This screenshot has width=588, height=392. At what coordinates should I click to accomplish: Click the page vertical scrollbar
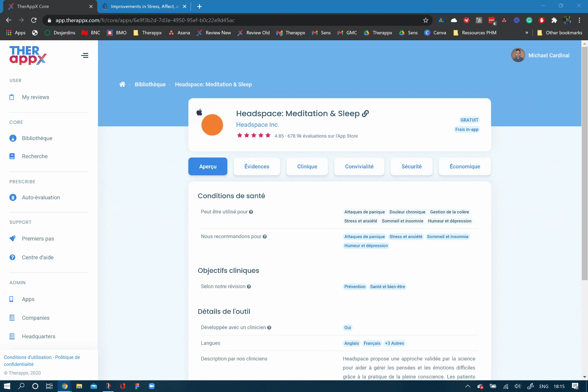pyautogui.click(x=584, y=163)
